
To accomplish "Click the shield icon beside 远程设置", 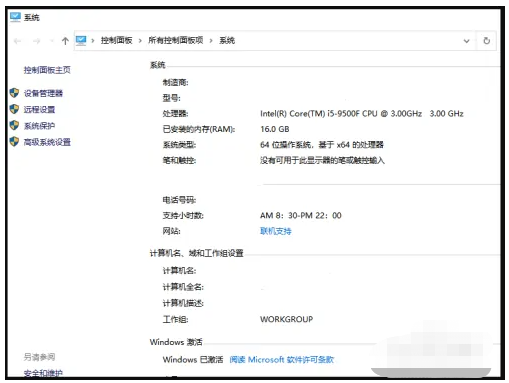I will [14, 109].
